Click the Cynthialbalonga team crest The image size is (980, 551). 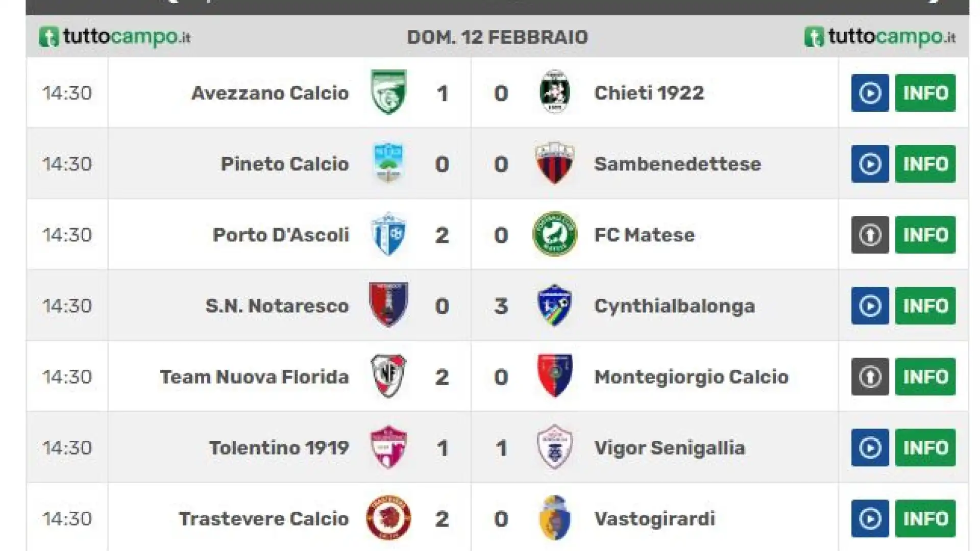[555, 305]
